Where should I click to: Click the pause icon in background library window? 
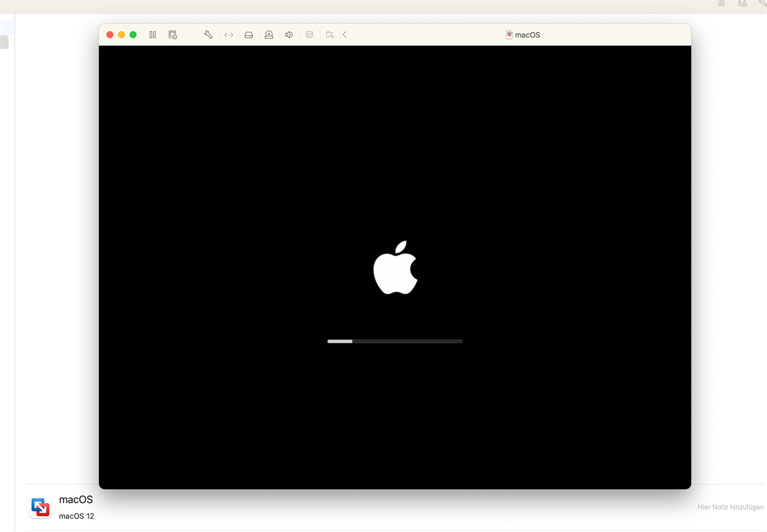tap(721, 3)
